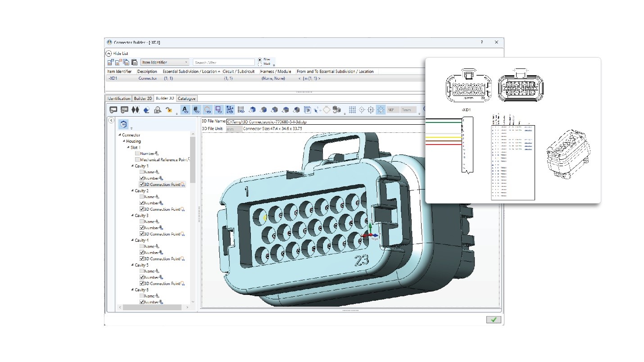The image size is (644, 362).
Task: Uncheck 3D Connection Point under Cavity 1
Action: click(x=142, y=184)
